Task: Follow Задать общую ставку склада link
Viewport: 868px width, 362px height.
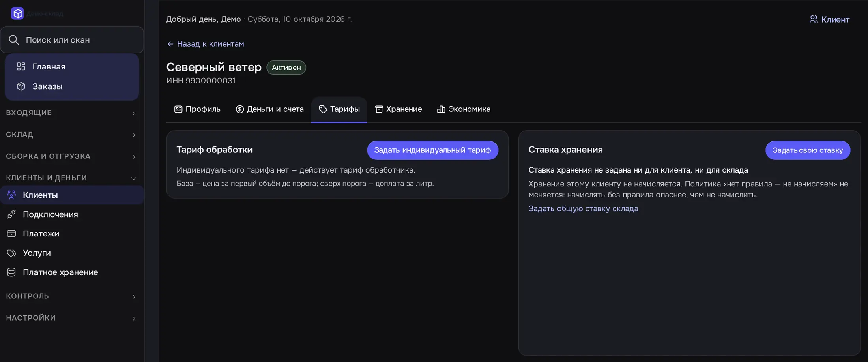Action: click(x=583, y=208)
